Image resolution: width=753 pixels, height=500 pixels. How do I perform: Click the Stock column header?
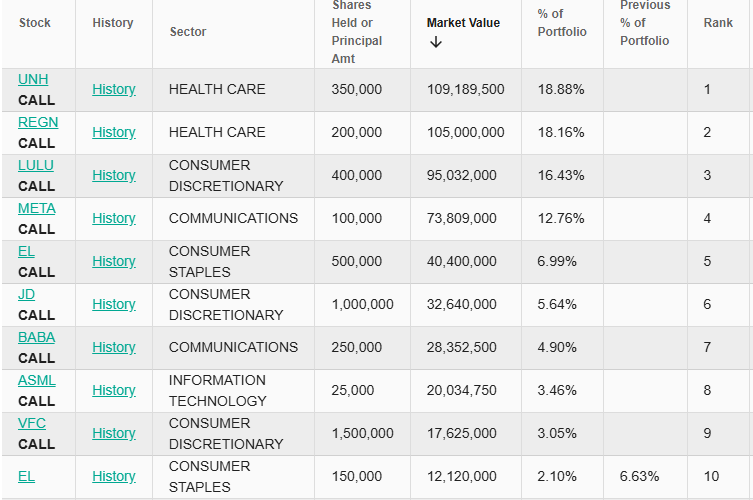click(35, 23)
